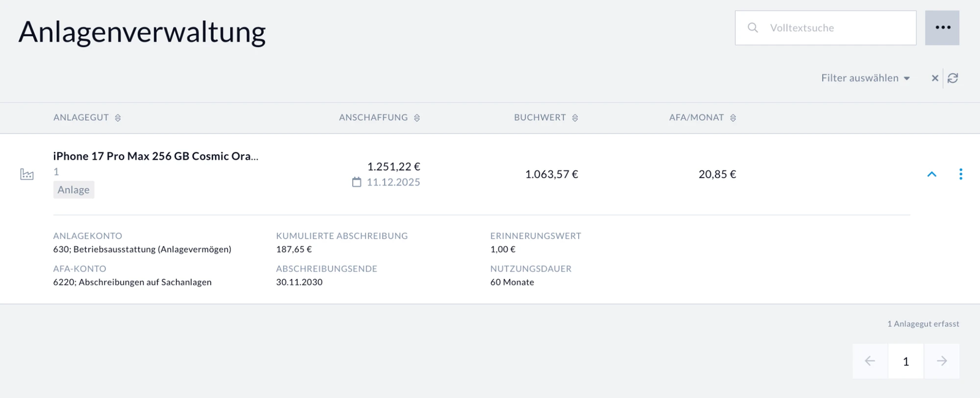Clear filters with the X icon

(x=935, y=78)
